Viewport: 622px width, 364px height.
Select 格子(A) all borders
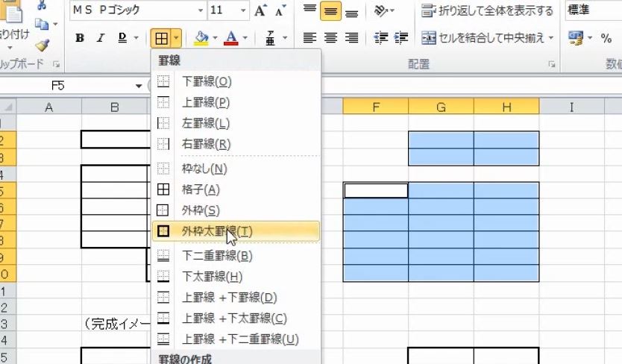[236, 189]
